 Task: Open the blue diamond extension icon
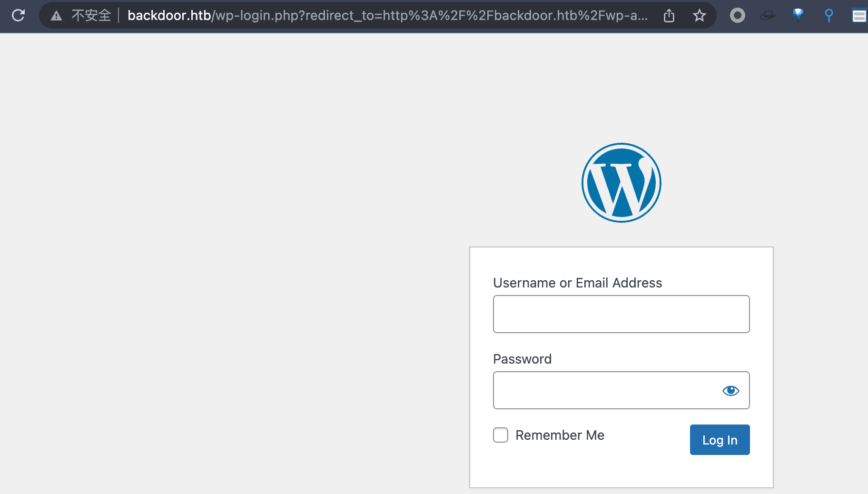[x=798, y=15]
